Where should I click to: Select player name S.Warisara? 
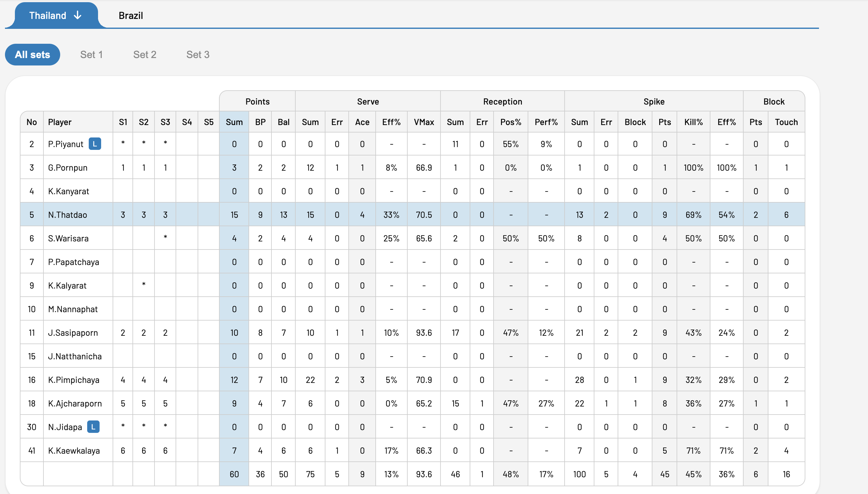pyautogui.click(x=68, y=239)
